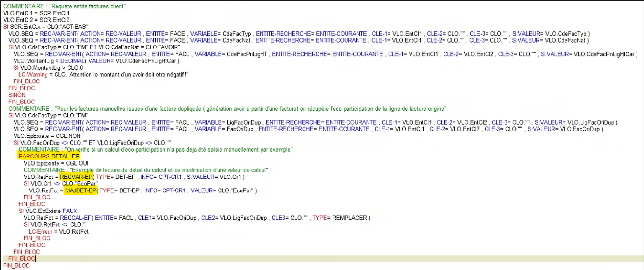Click the last FIN_BLOC line at bottom

click(16, 265)
